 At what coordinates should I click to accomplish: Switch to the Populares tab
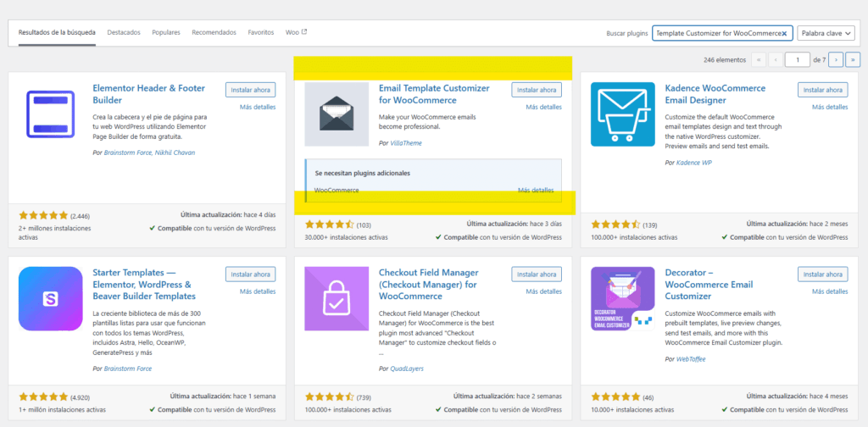pyautogui.click(x=166, y=32)
